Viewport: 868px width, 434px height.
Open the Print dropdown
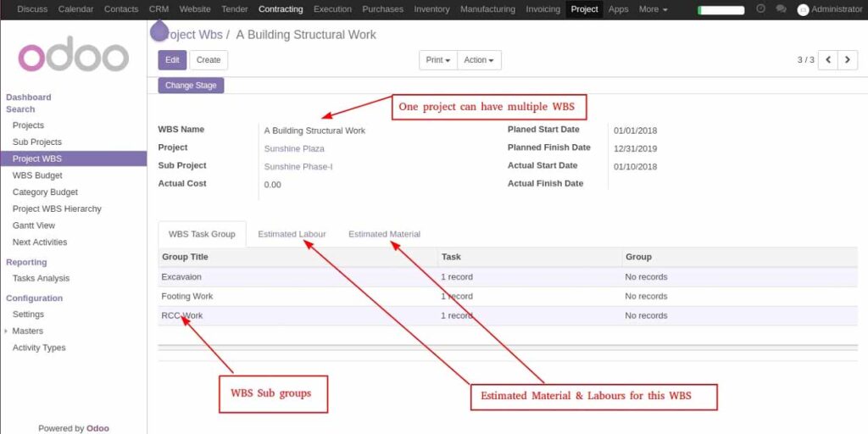pos(437,60)
